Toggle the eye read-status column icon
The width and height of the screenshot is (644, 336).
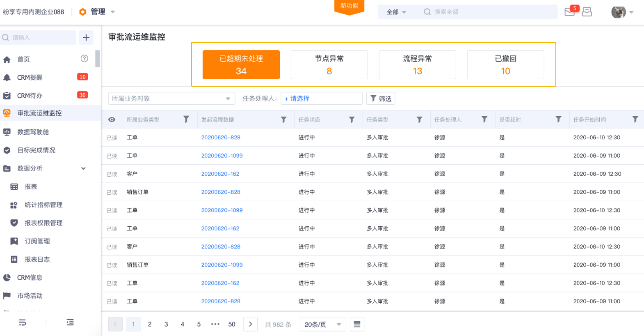click(112, 120)
